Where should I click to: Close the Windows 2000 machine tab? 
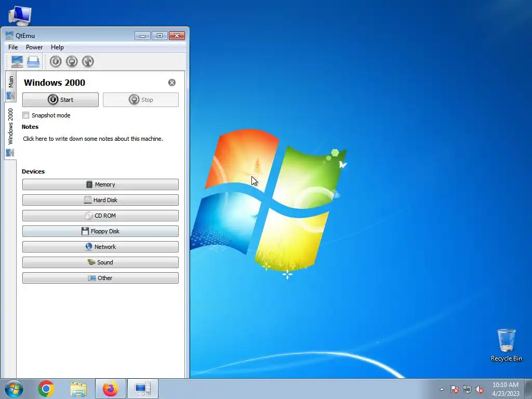click(172, 83)
